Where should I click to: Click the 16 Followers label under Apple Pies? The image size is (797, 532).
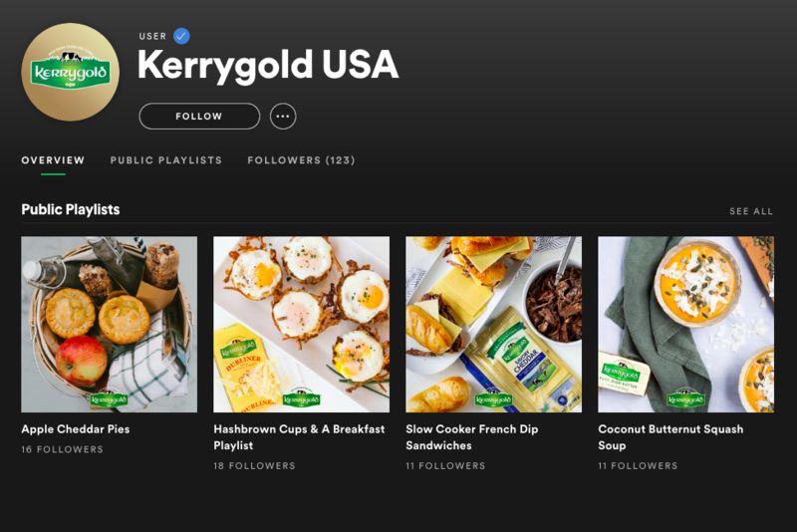[62, 449]
